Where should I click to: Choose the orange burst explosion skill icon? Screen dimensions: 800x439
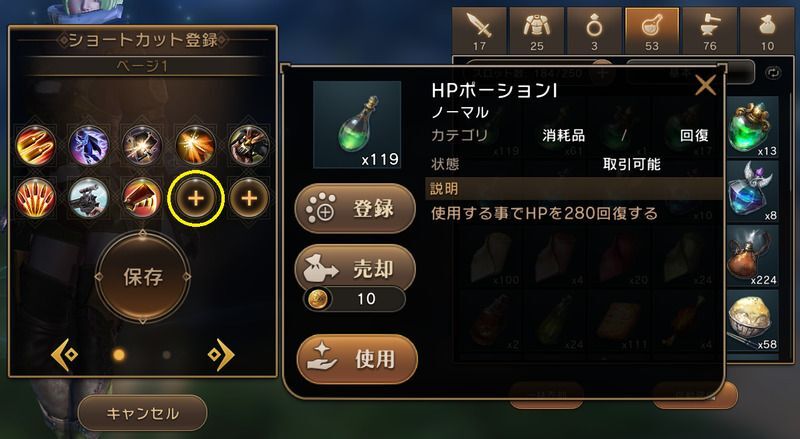point(196,145)
